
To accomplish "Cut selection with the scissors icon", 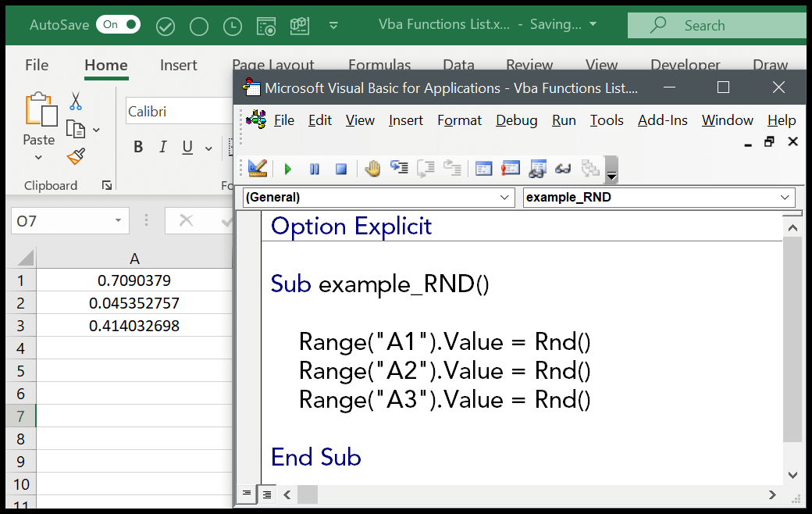I will tap(76, 101).
